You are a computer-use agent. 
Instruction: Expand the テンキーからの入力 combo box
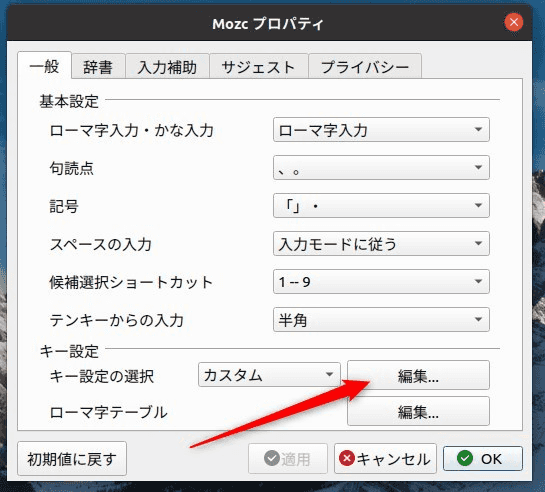point(381,319)
